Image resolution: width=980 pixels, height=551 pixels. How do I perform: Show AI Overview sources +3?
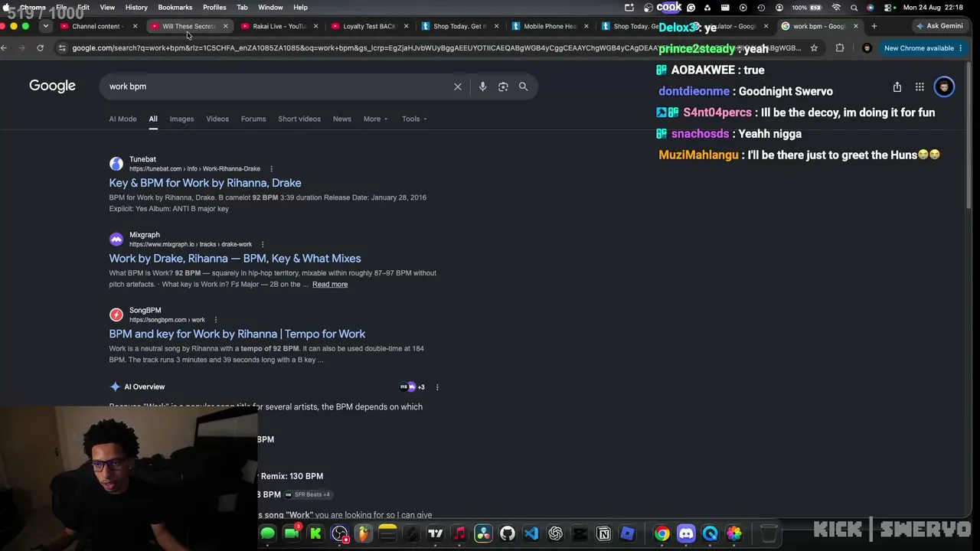pyautogui.click(x=412, y=387)
